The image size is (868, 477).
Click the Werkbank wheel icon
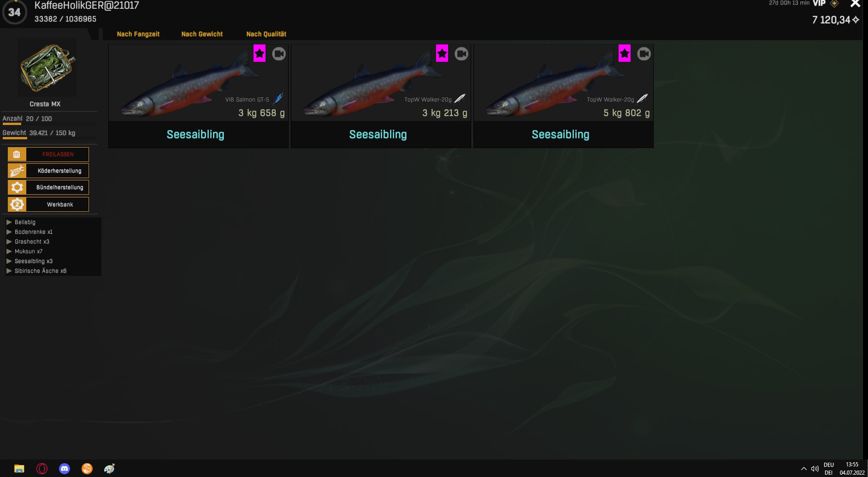coord(17,204)
